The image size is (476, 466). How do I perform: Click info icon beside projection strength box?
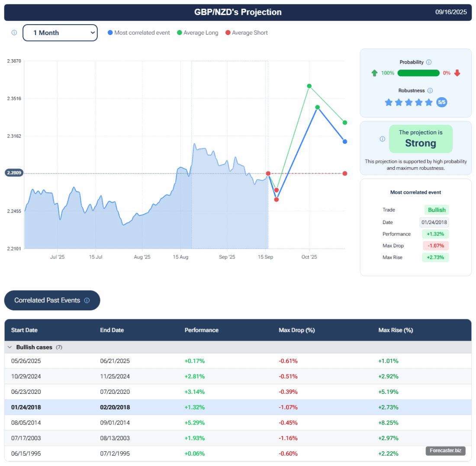tap(382, 139)
